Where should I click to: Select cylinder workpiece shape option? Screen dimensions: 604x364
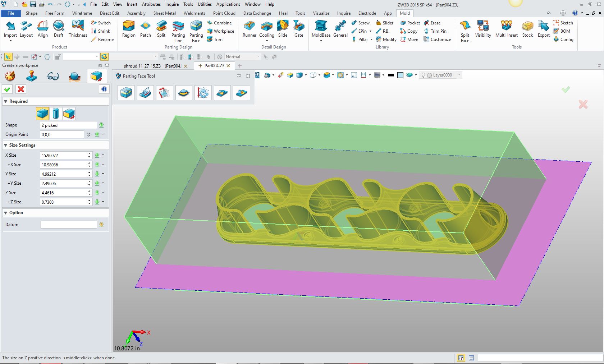click(x=55, y=114)
